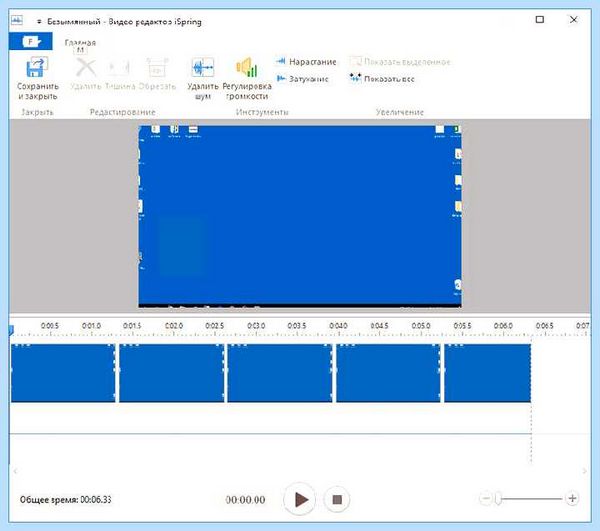Zoom in timeline with plus button
Viewport: 600px width, 531px height.
coord(572,498)
